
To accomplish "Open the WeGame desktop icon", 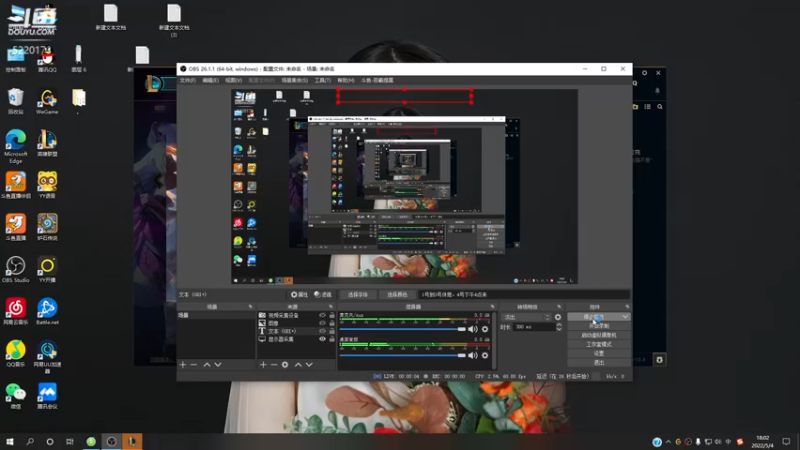I will 47,101.
